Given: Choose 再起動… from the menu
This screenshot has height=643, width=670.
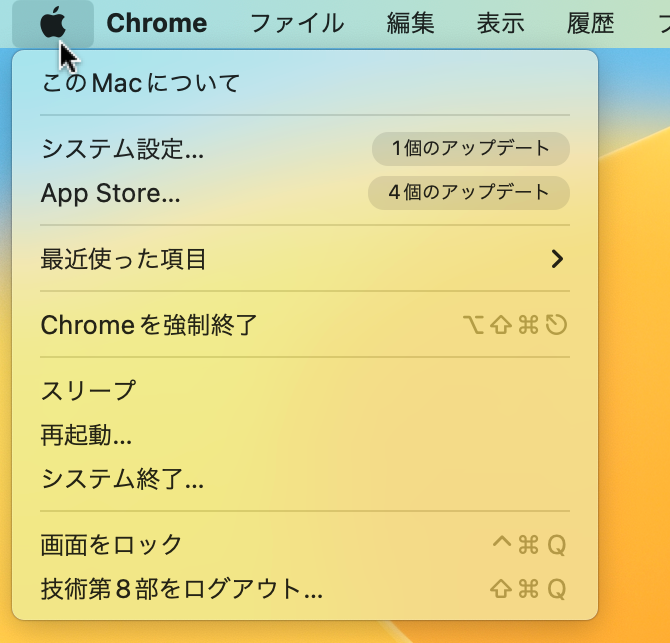Looking at the screenshot, I should (305, 435).
